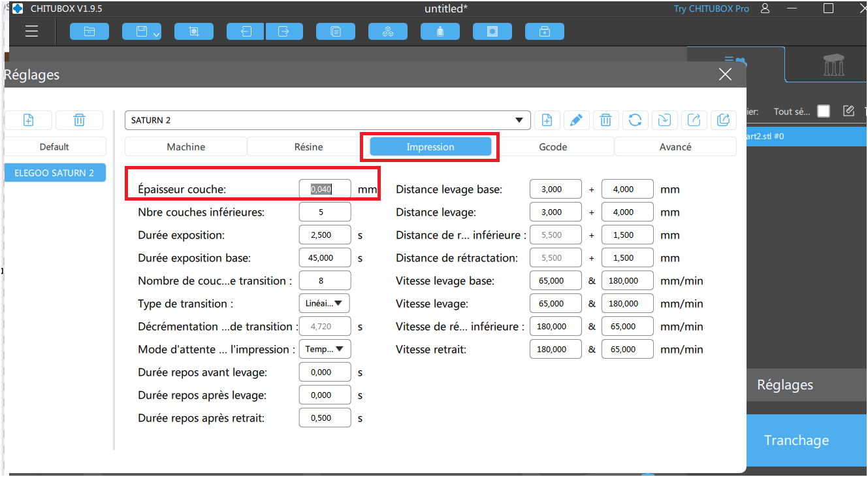The width and height of the screenshot is (868, 477).
Task: Click the Durée exposition base field
Action: (x=325, y=258)
